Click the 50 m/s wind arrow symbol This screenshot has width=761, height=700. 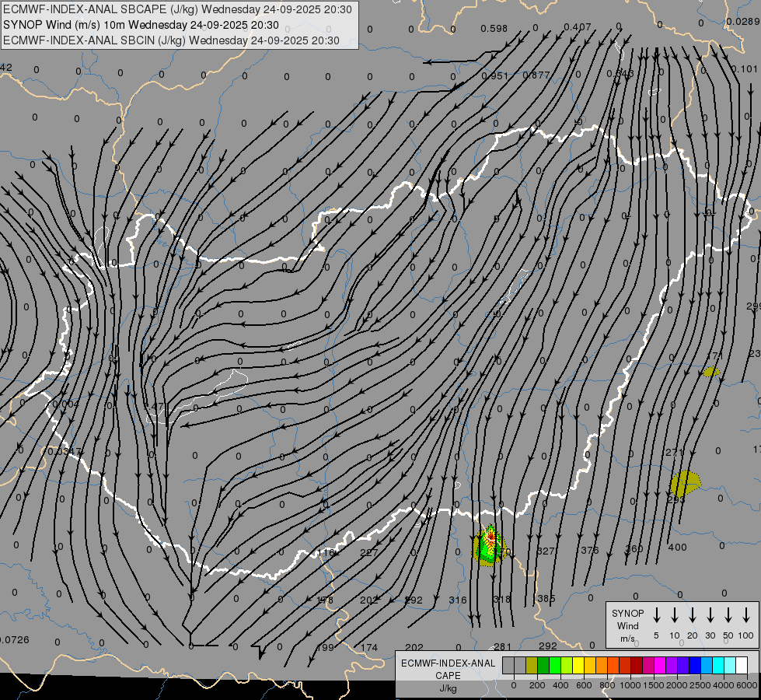coord(728,615)
